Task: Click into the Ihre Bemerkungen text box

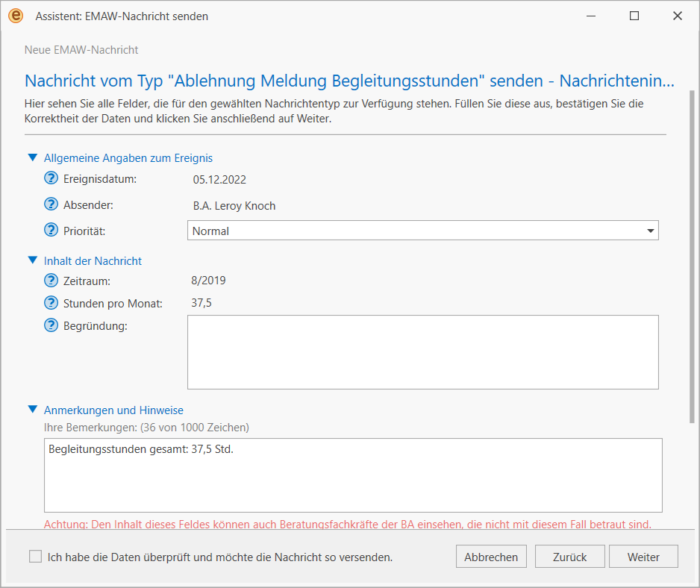Action: point(353,475)
